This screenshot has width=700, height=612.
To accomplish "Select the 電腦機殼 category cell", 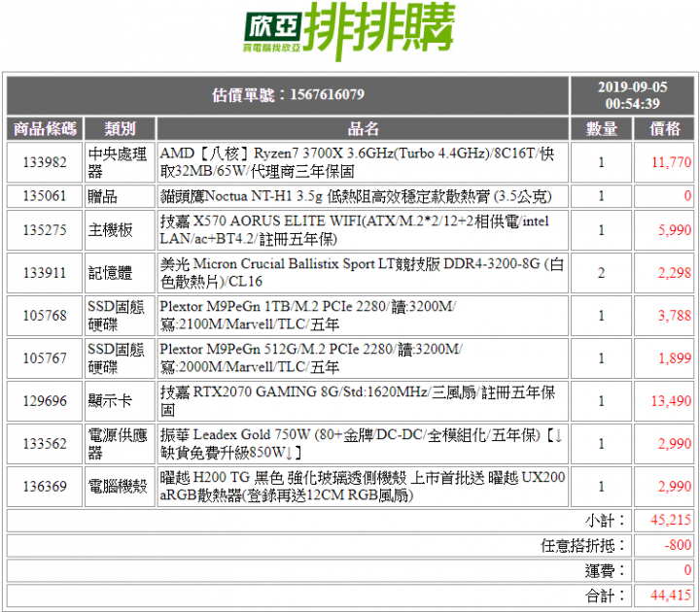I will pyautogui.click(x=121, y=487).
